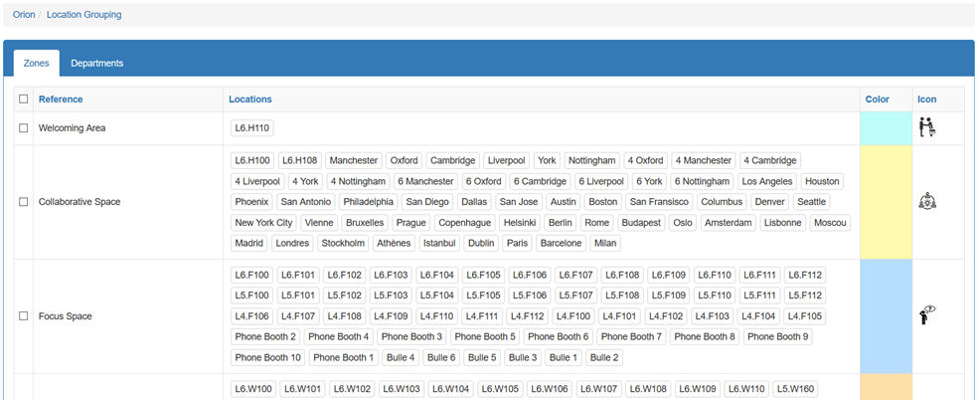
Task: Click the Collaborative Space group icon
Action: click(927, 202)
